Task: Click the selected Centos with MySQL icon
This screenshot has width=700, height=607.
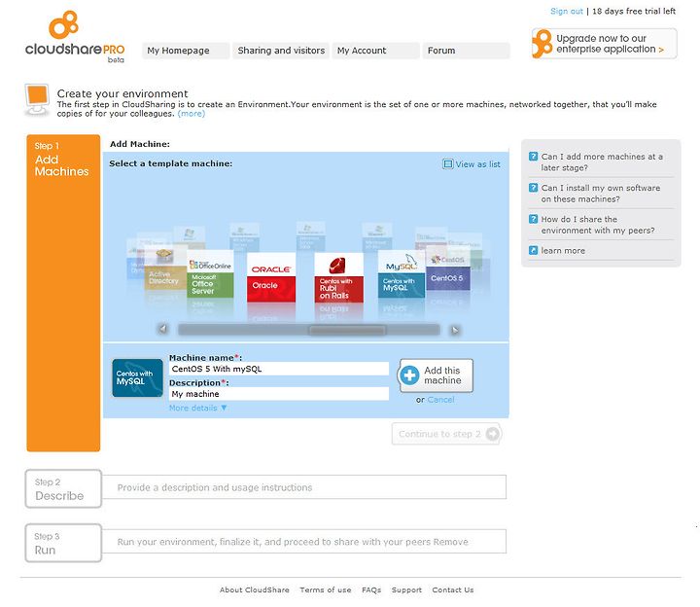Action: click(137, 377)
